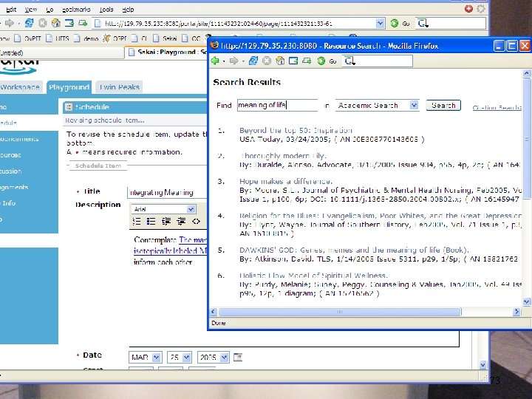Open the calendar picker beside Date
The height and width of the screenshot is (399, 532).
coord(238,358)
